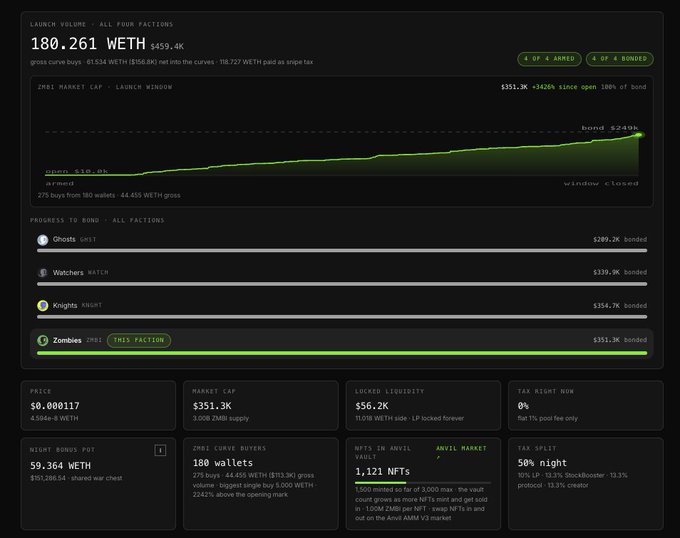
Task: Open the Night Bonus Pot info icon
Action: tap(160, 450)
